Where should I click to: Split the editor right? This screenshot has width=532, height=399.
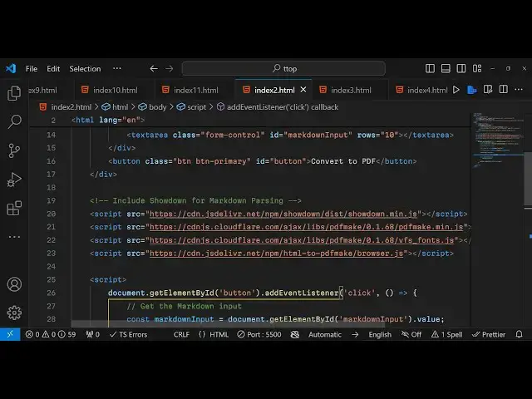click(504, 90)
